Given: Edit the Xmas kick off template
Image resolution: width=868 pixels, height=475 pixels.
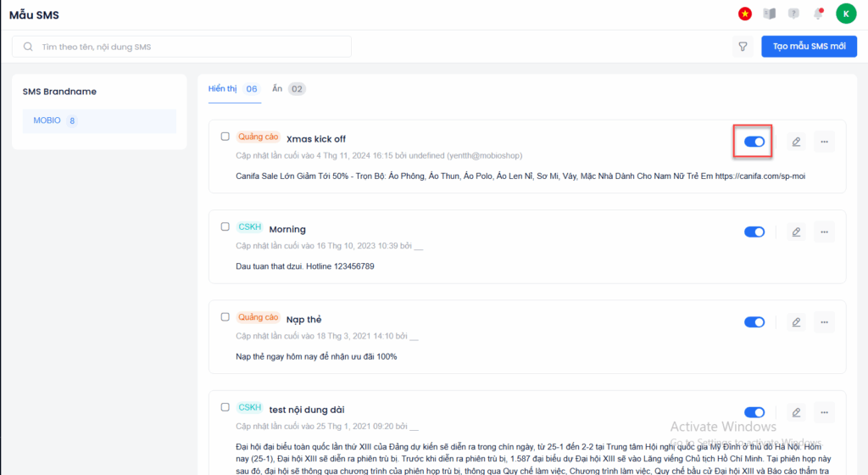Looking at the screenshot, I should [x=796, y=142].
